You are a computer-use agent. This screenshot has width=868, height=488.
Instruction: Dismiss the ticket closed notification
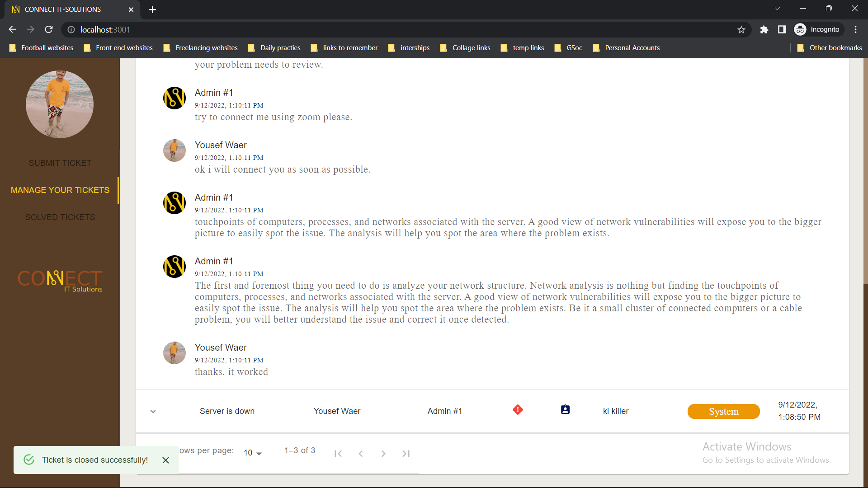[x=166, y=460]
